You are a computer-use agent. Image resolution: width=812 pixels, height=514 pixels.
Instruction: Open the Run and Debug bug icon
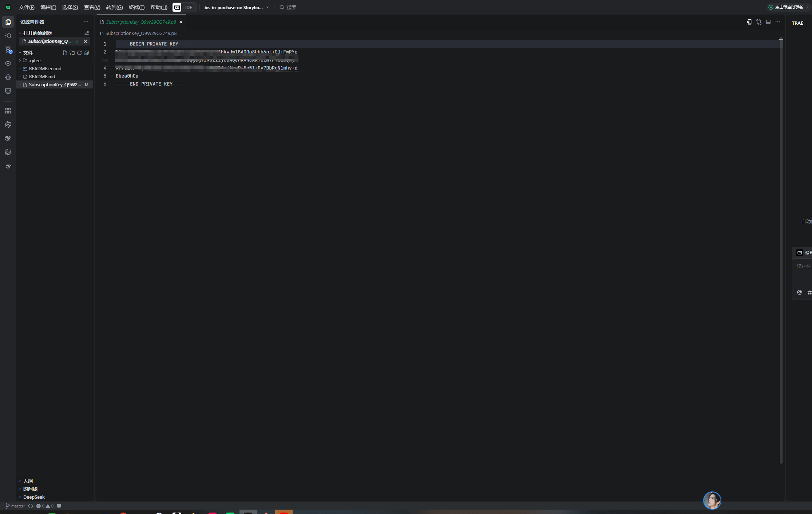tap(8, 77)
